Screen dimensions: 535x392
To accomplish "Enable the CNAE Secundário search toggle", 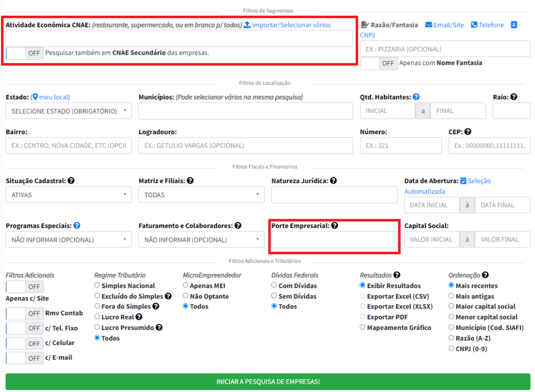I will [x=24, y=53].
